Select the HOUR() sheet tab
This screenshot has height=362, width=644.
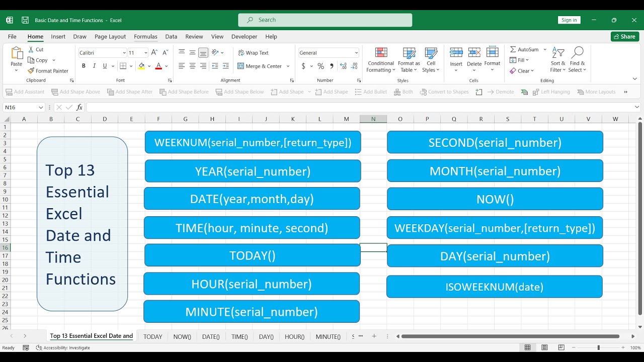tap(295, 336)
